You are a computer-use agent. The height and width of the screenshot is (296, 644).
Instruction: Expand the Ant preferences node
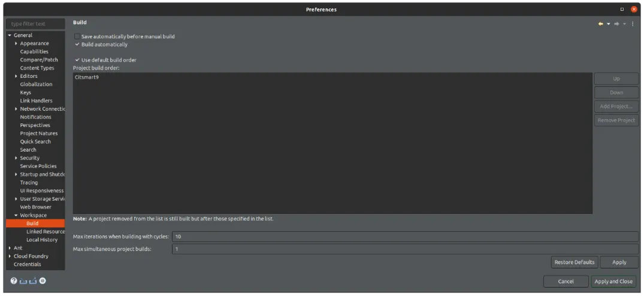pos(10,248)
